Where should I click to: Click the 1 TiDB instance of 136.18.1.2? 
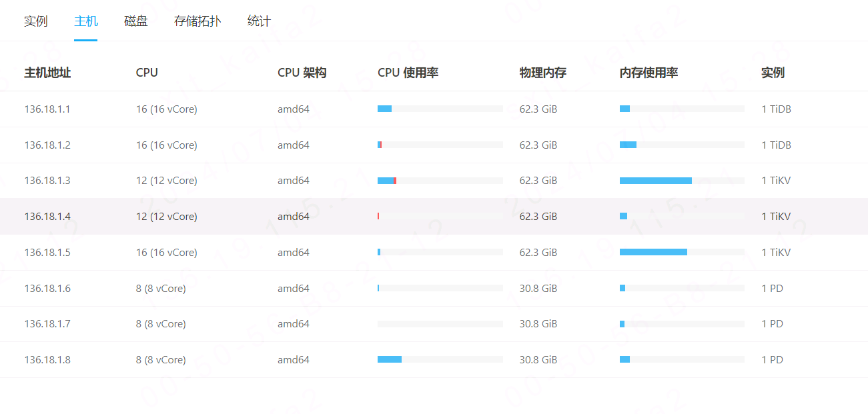776,145
